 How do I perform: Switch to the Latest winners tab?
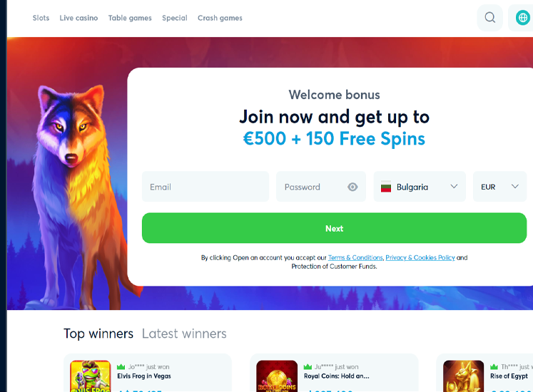184,334
